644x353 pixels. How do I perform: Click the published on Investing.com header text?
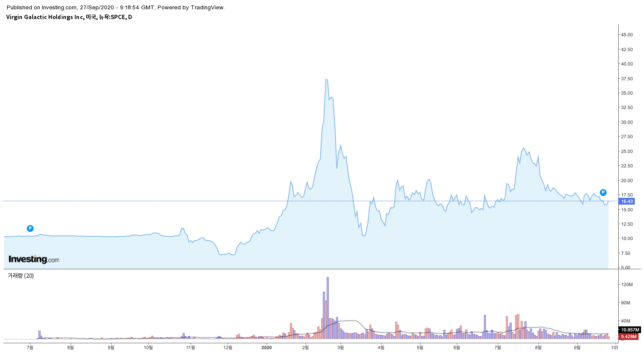click(x=116, y=7)
